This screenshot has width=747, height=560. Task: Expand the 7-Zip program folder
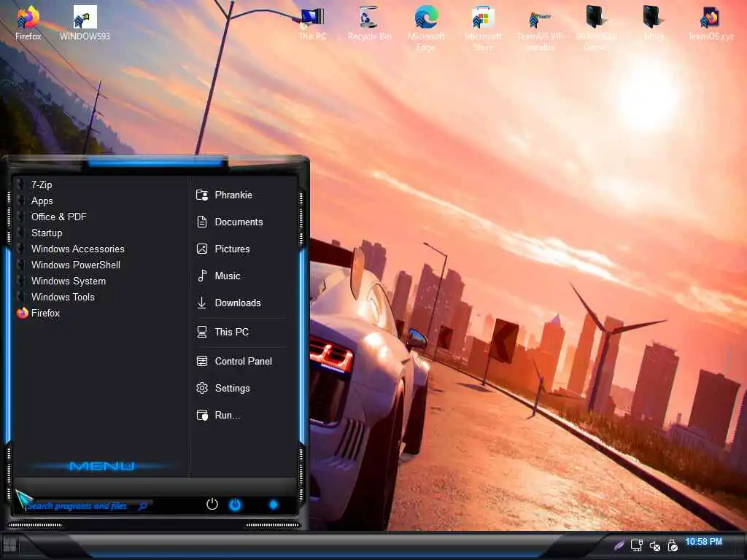(99, 184)
